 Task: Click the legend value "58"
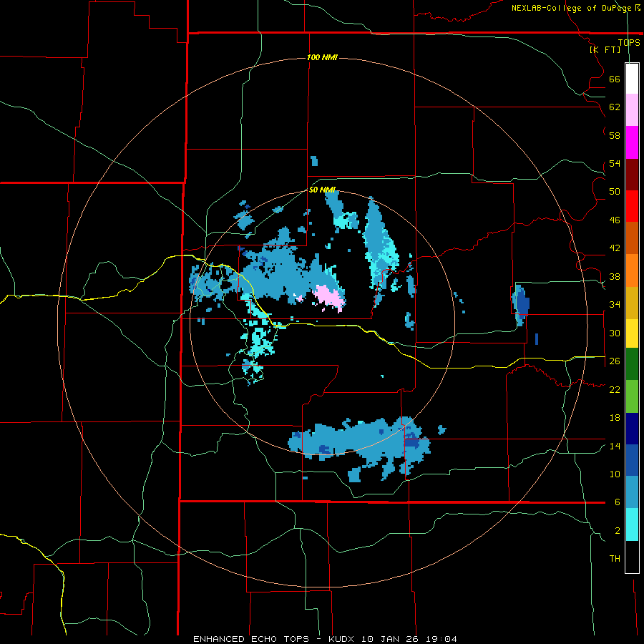click(x=615, y=135)
